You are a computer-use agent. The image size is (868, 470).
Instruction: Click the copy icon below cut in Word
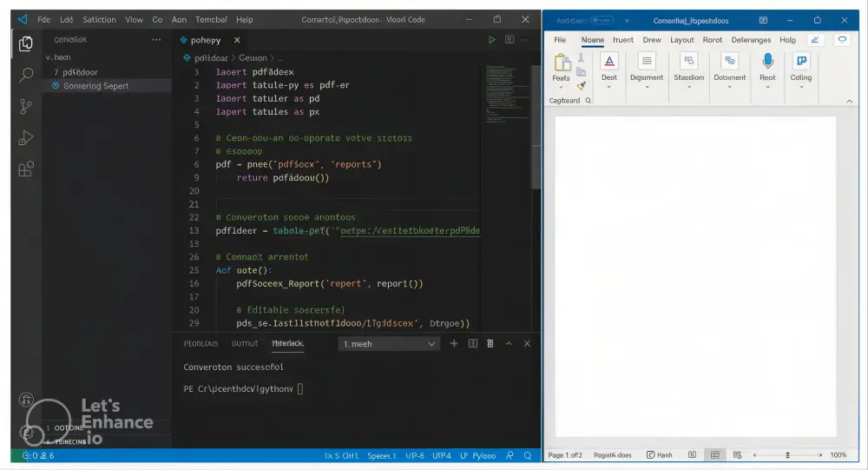pos(581,71)
